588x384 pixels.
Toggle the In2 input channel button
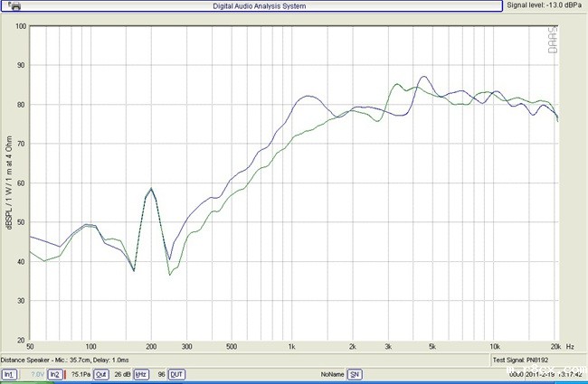(55, 374)
